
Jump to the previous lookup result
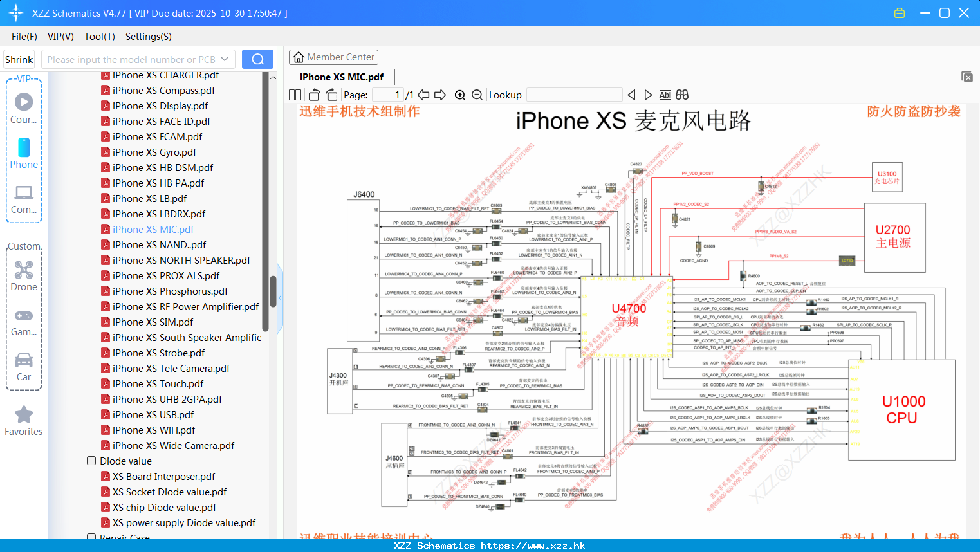pos(631,95)
